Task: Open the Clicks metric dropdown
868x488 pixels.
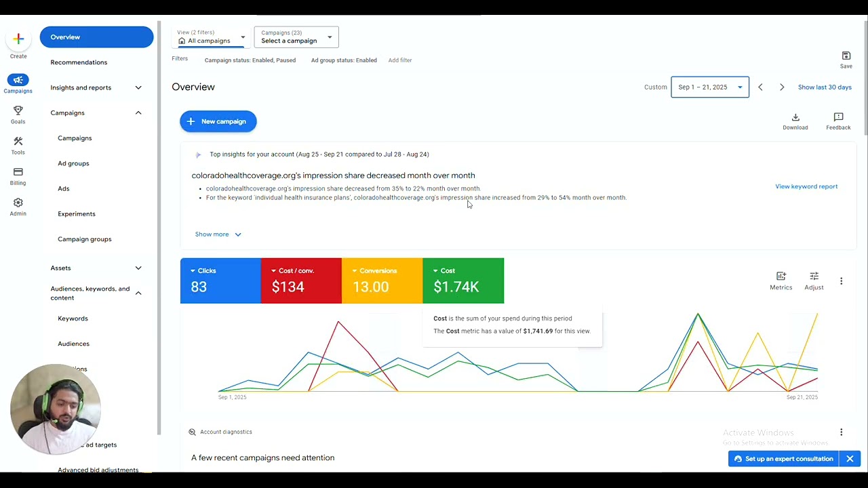Action: (193, 270)
